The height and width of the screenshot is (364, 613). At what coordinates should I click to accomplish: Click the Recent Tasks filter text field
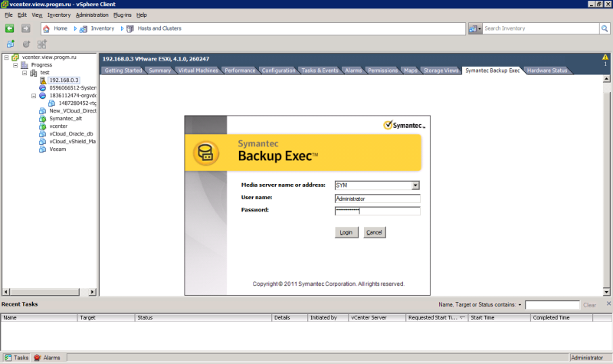coord(552,305)
